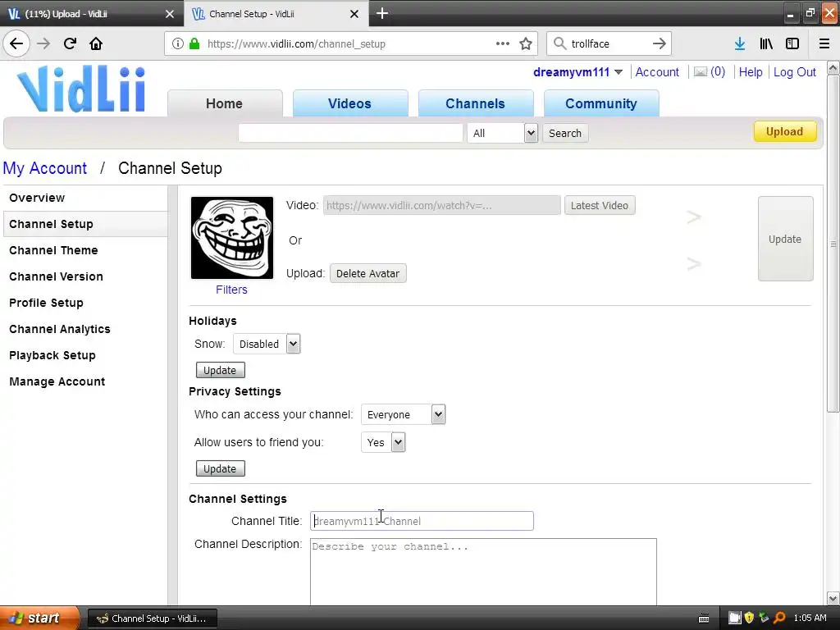The image size is (840, 630).
Task: Open the Account link in header
Action: (657, 72)
